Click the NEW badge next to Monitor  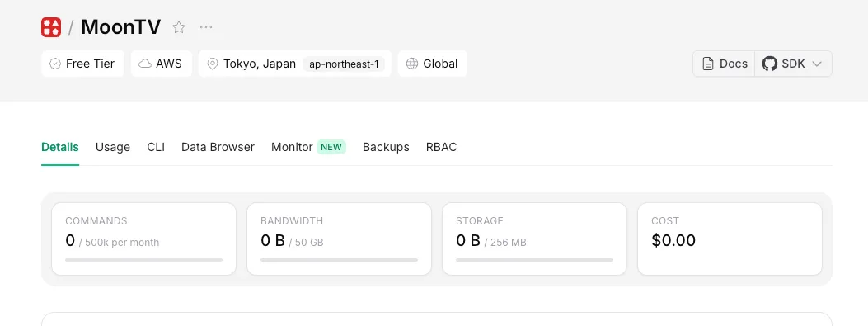pos(331,147)
